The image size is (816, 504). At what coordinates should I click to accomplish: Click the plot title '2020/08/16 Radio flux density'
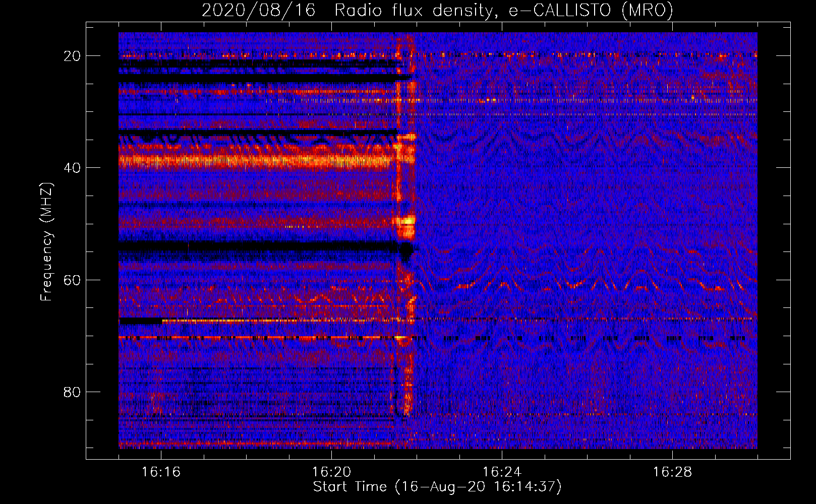437,10
